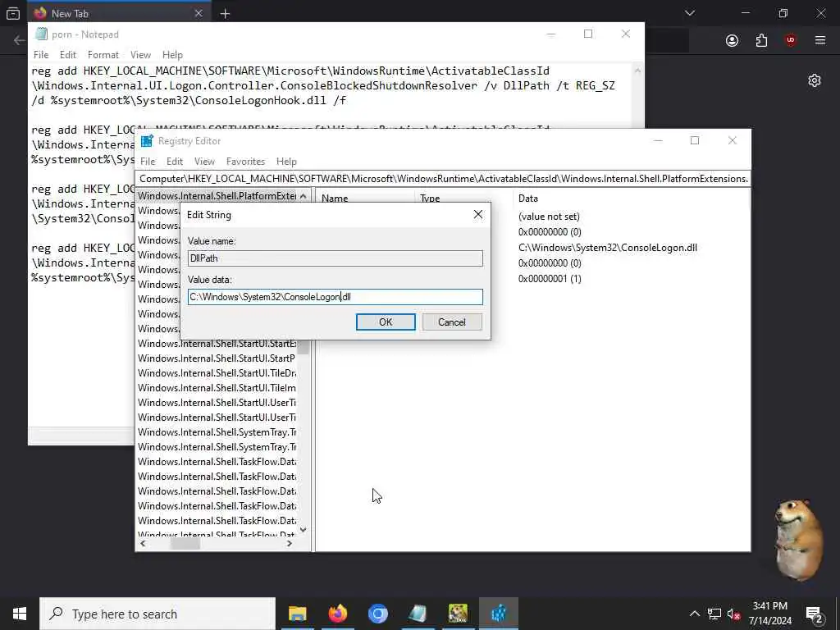Viewport: 840px width, 630px height.
Task: Click the uBlock Origin toolbar icon
Action: [x=791, y=40]
